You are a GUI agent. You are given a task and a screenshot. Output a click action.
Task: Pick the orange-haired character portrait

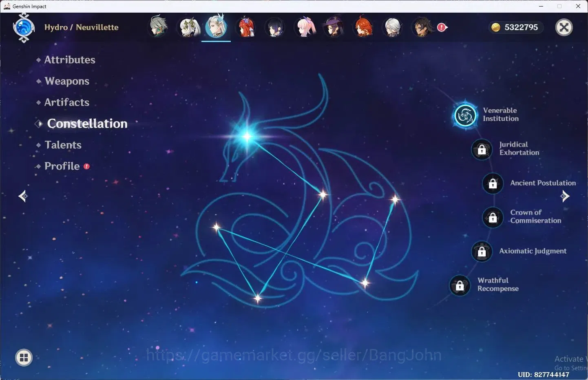(x=363, y=27)
